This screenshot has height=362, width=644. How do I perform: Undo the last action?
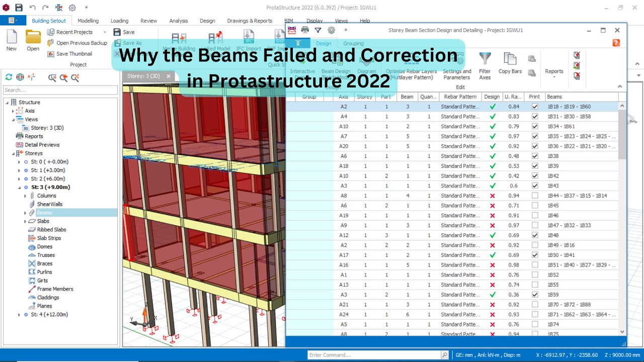tap(33, 8)
